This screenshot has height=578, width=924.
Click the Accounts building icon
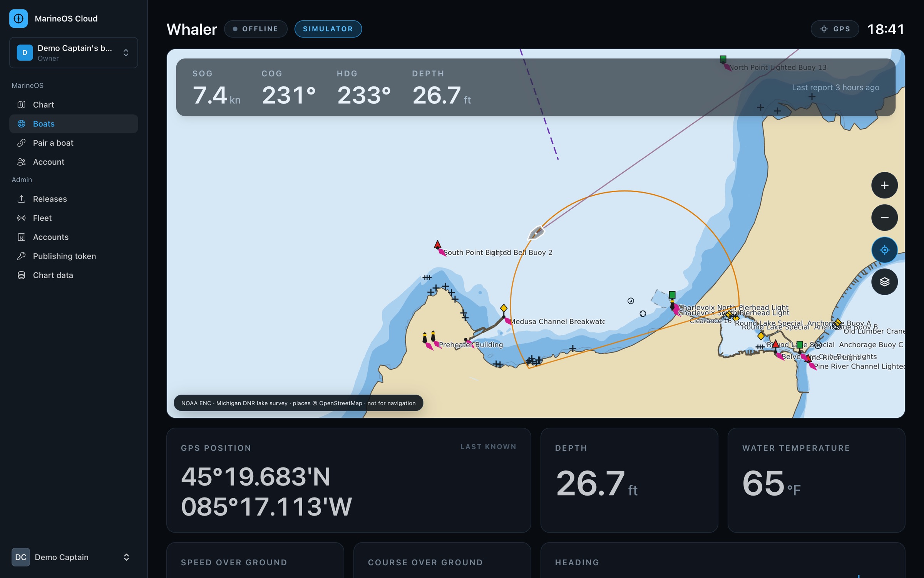coord(22,237)
